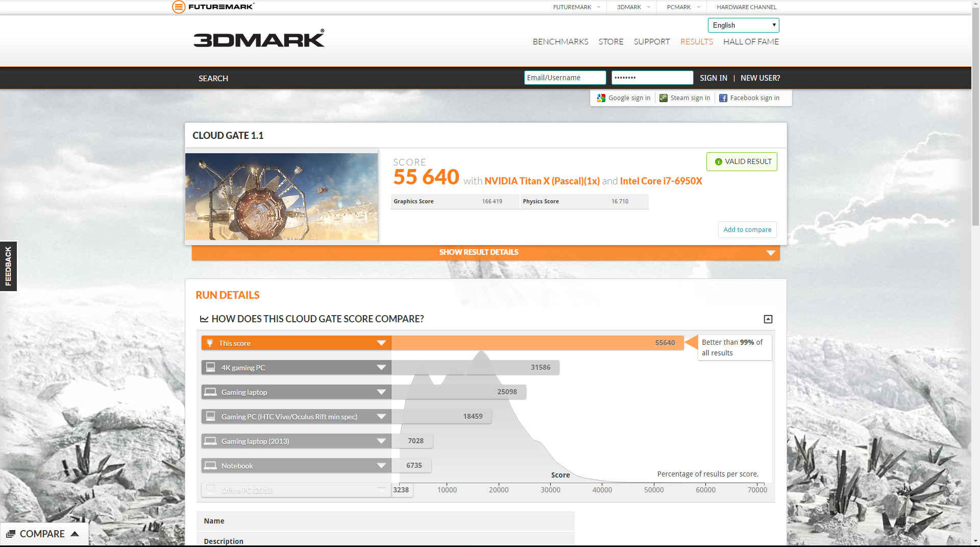Click the desktop icon beside 4K gaming PC

[210, 367]
